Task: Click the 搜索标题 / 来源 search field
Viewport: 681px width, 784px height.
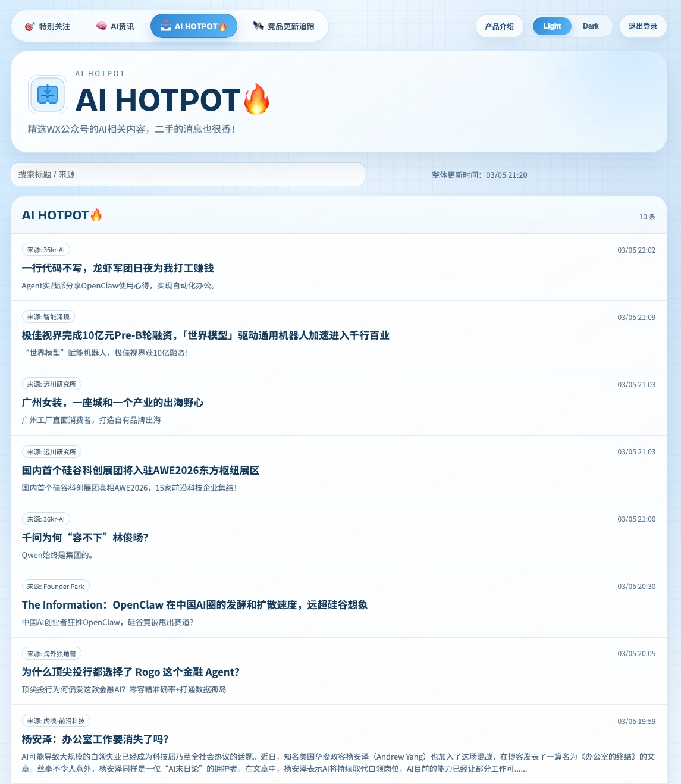Action: coord(188,174)
